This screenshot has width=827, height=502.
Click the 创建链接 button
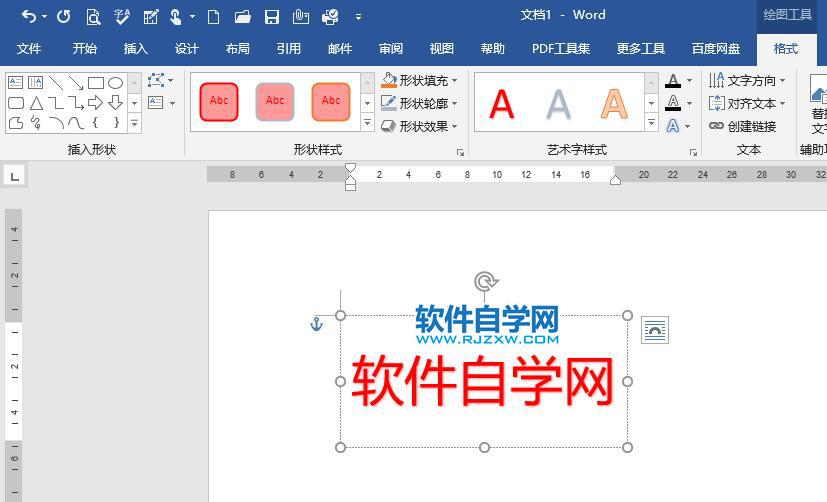click(743, 127)
